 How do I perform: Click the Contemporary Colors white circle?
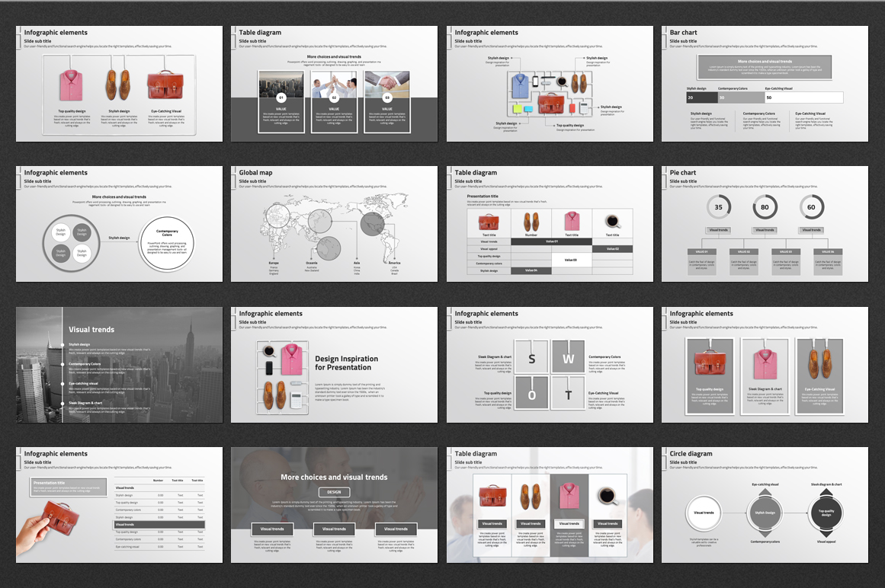click(166, 244)
